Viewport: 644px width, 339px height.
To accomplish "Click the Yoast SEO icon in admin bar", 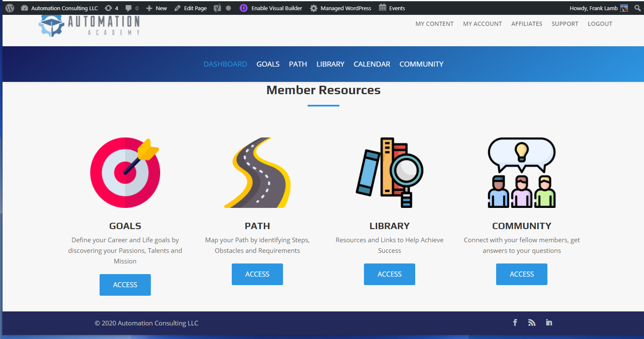I will pyautogui.click(x=217, y=8).
